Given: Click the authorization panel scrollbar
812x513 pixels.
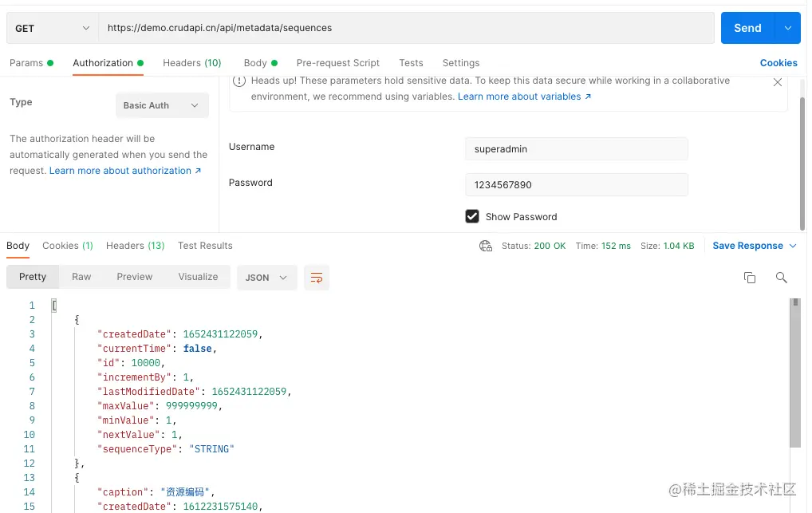Looking at the screenshot, I should [x=802, y=164].
